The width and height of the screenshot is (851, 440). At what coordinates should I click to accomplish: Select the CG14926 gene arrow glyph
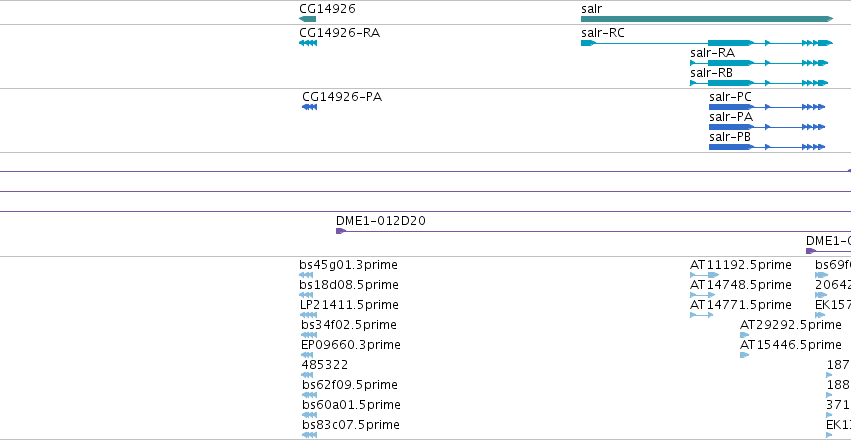(307, 19)
